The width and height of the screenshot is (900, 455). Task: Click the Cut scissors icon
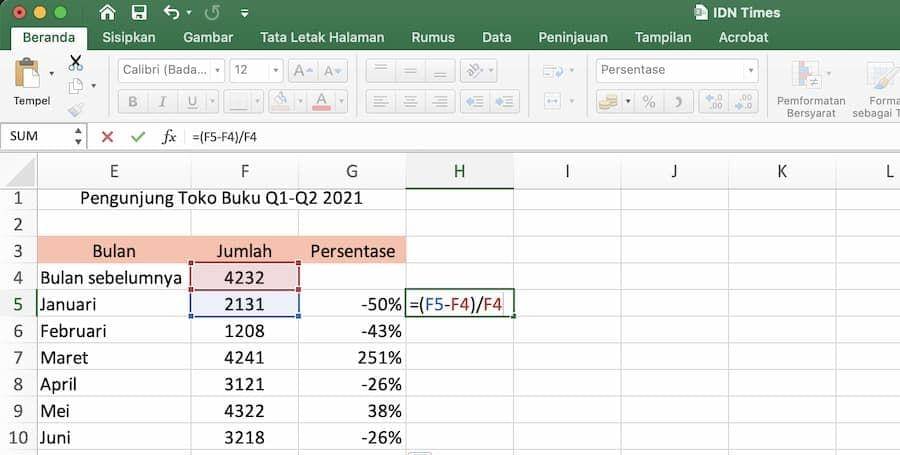(x=75, y=62)
